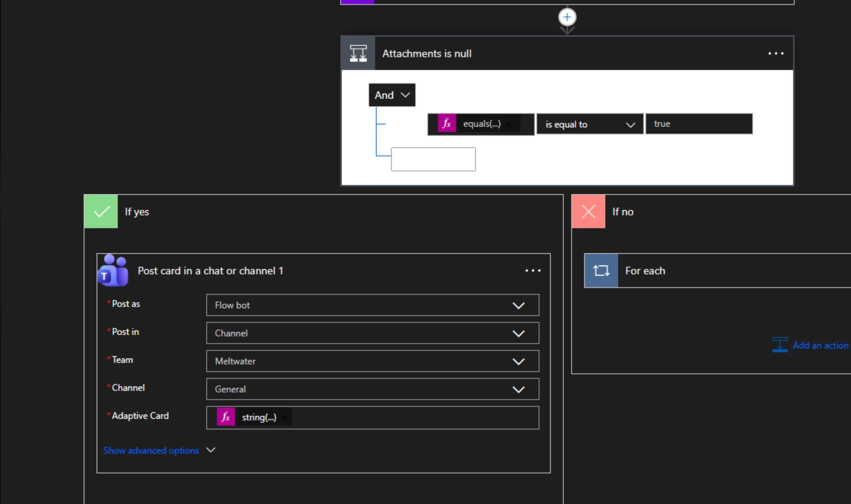851x504 pixels.
Task: Click the red If no X icon
Action: click(x=588, y=212)
